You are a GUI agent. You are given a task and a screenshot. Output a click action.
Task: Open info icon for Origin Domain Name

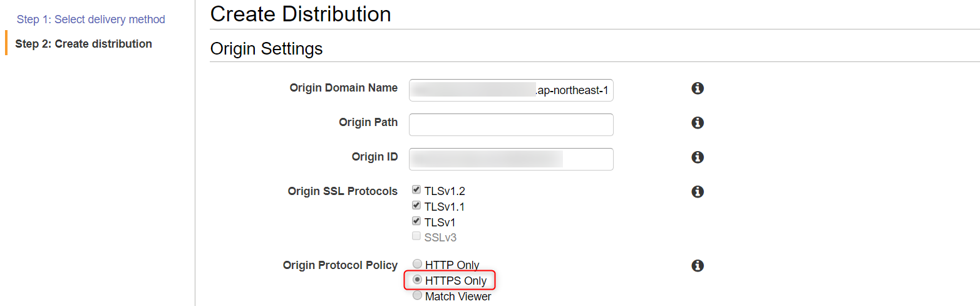pos(698,88)
